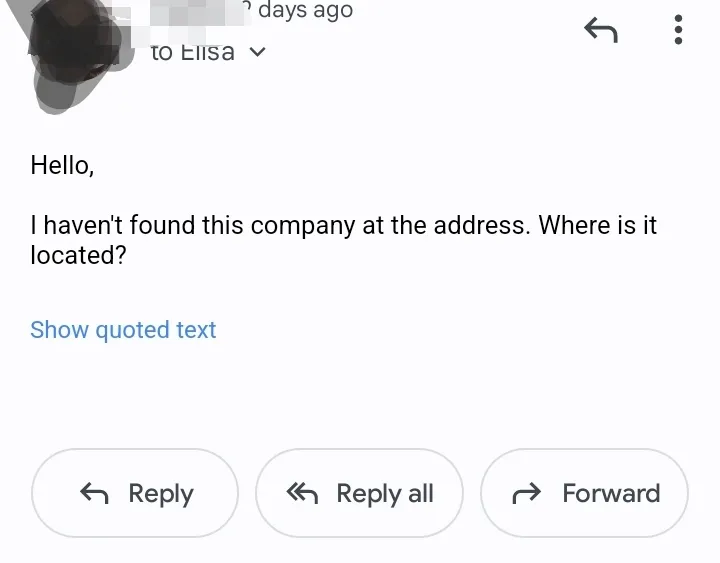Open the three-dot more options menu
The width and height of the screenshot is (720, 563).
coord(678,30)
